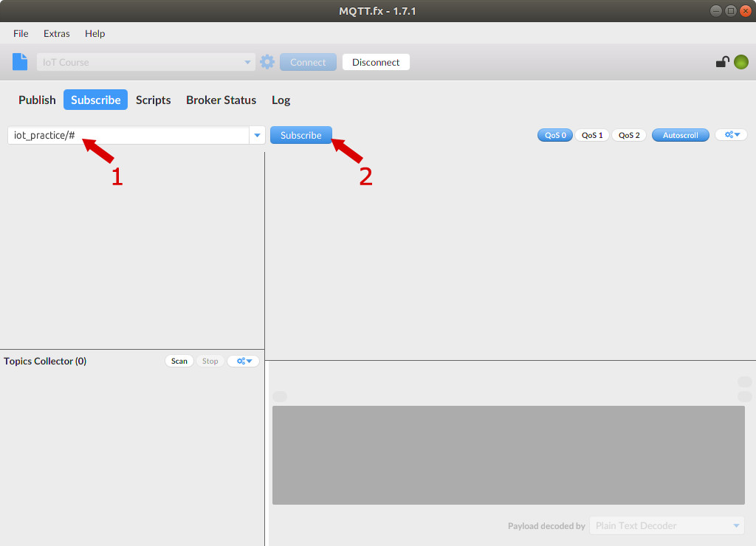The width and height of the screenshot is (756, 546).
Task: Click the Connect button
Action: point(308,62)
